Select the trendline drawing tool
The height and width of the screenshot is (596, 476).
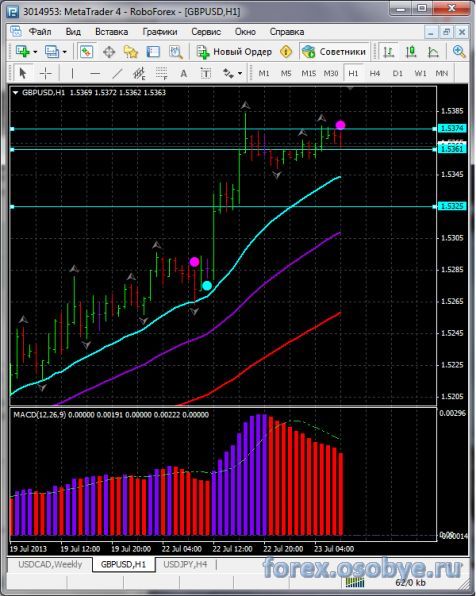pyautogui.click(x=117, y=73)
